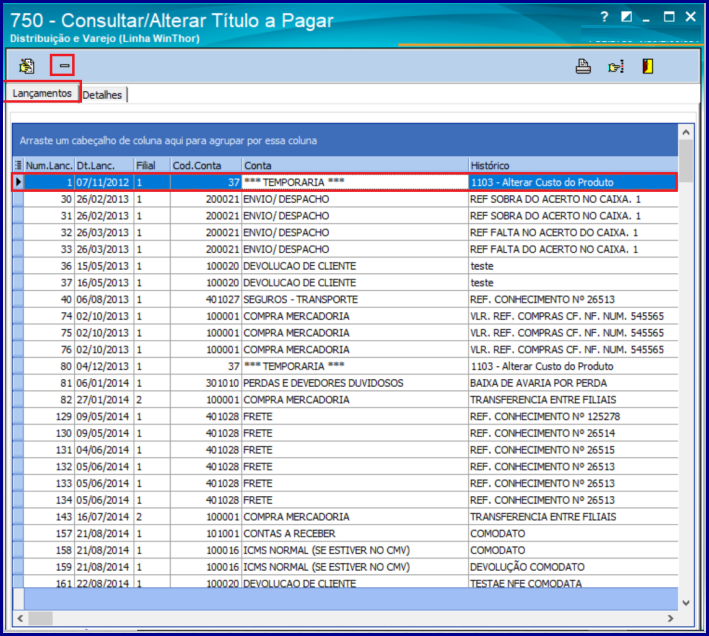Click the exit door toolbar icon

coord(648,66)
